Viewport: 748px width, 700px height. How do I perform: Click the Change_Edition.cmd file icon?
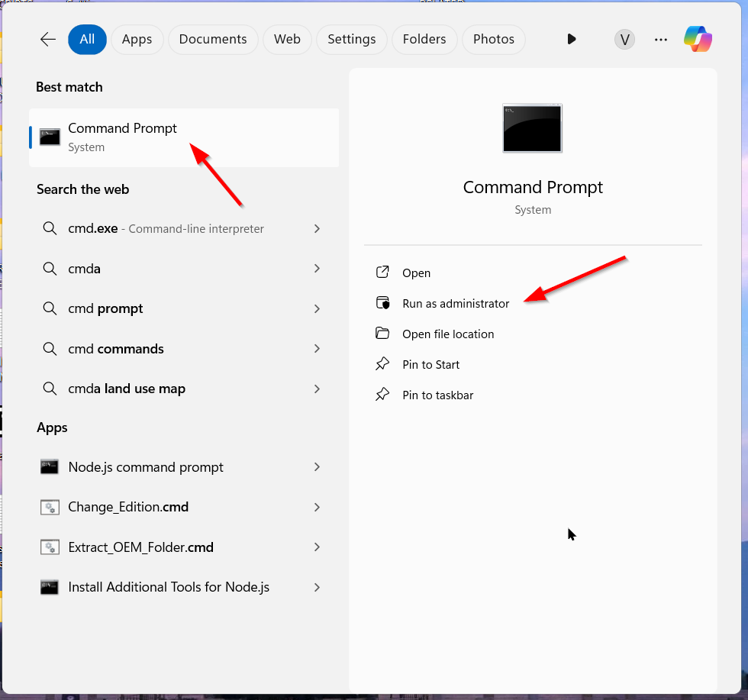click(x=50, y=507)
